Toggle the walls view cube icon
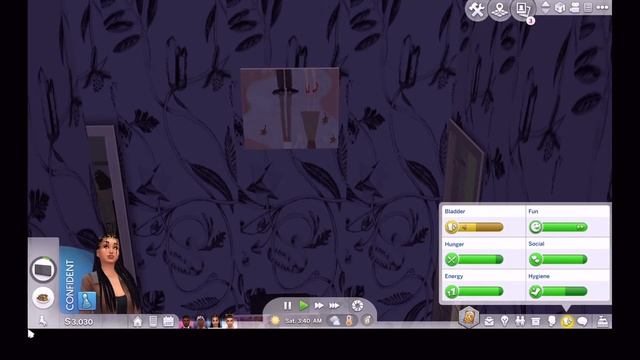Image resolution: width=640 pixels, height=360 pixels. pos(560,7)
